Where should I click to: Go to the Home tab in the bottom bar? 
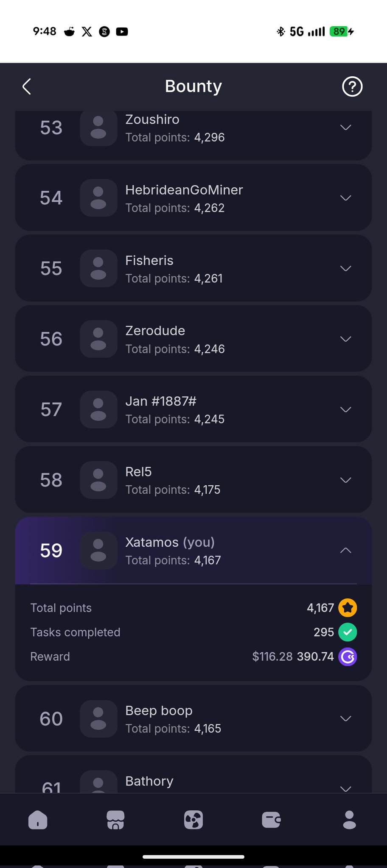(38, 820)
